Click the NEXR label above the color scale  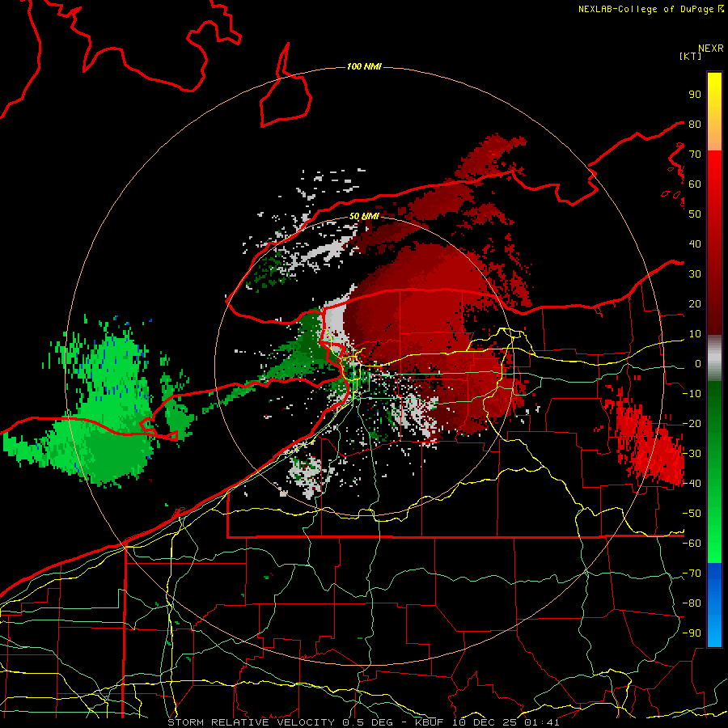tap(711, 49)
